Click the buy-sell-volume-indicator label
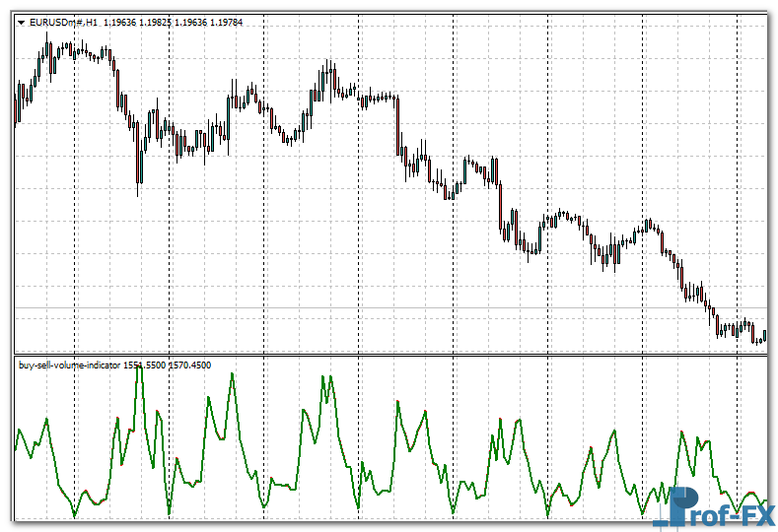The height and width of the screenshot is (532, 778). (70, 366)
